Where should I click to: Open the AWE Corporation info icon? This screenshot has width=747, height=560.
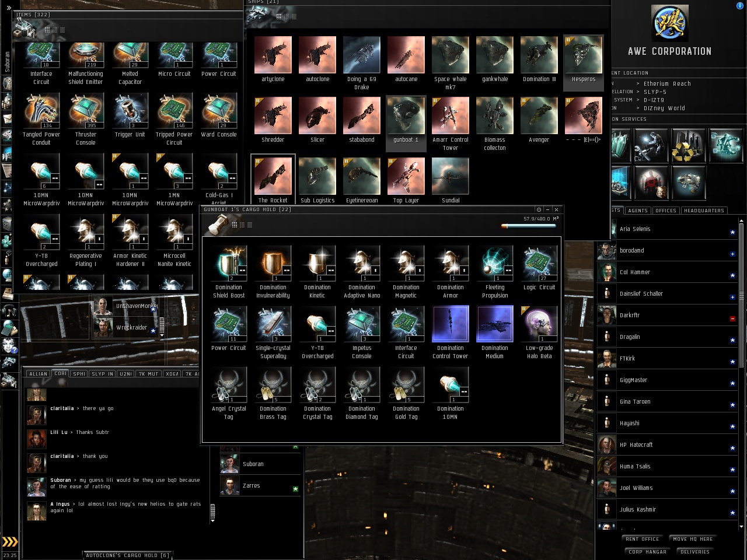click(x=741, y=6)
